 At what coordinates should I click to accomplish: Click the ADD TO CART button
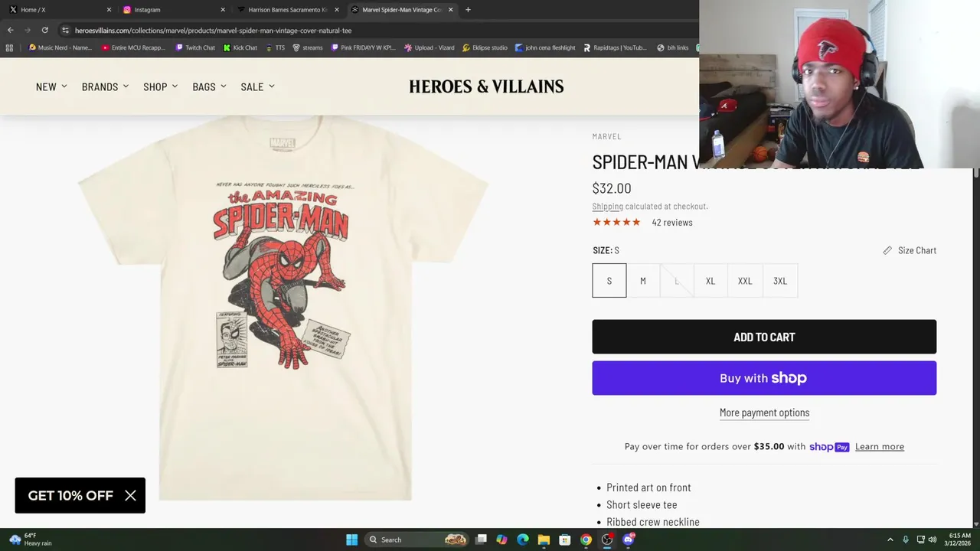pyautogui.click(x=764, y=337)
